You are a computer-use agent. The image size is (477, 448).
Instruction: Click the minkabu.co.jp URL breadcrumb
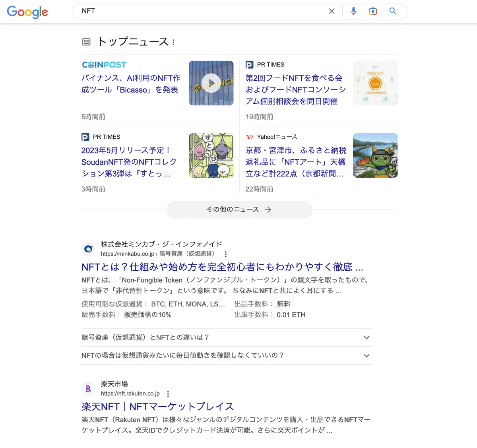(157, 254)
